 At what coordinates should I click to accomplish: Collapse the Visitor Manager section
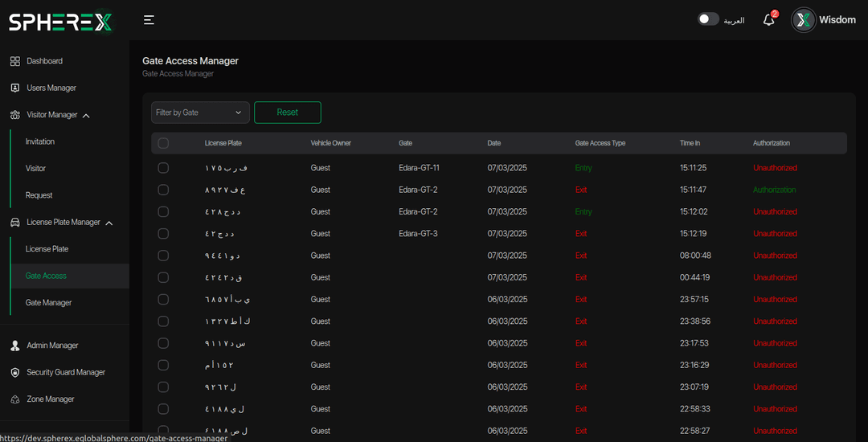[x=86, y=115]
